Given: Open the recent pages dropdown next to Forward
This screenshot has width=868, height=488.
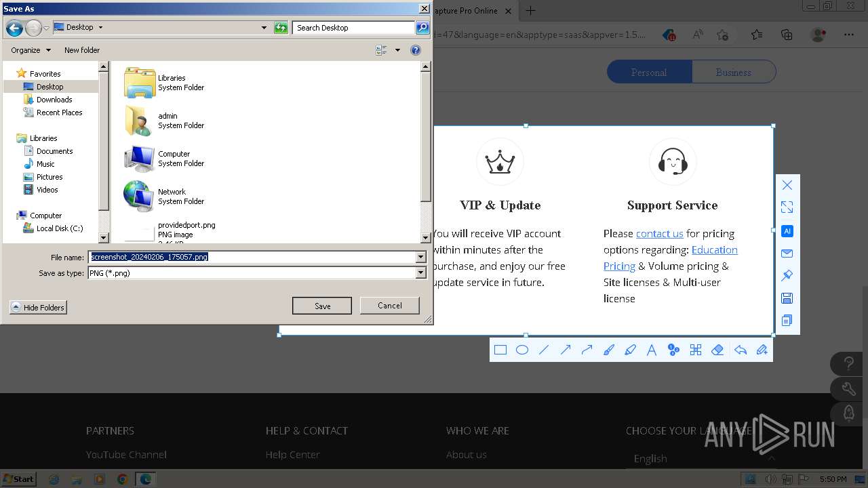Looking at the screenshot, I should point(46,28).
